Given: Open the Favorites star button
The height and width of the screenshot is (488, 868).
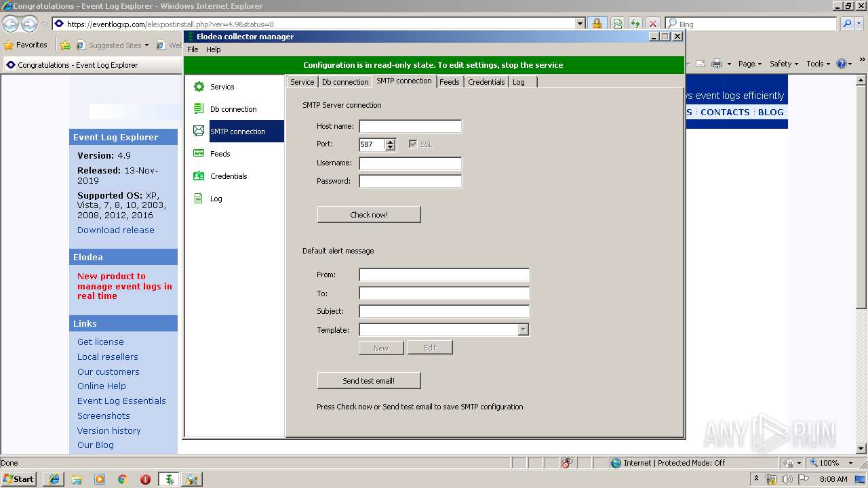Looking at the screenshot, I should (x=26, y=45).
